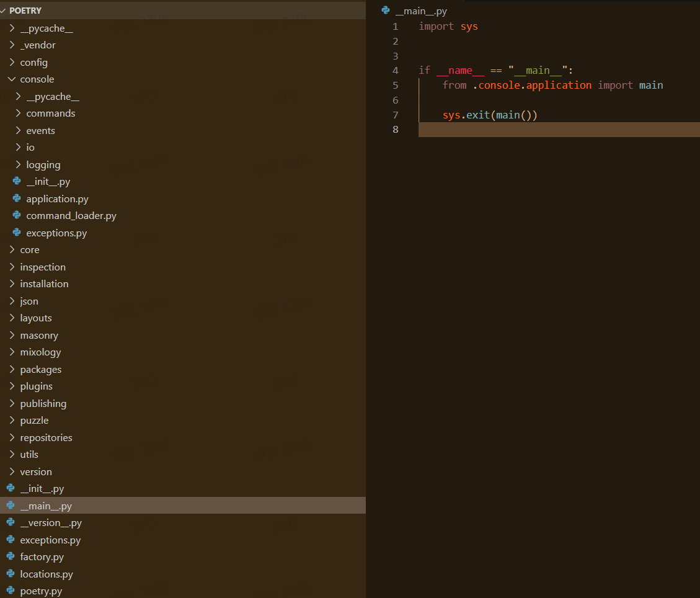The image size is (700, 598).
Task: Click the Python icon on the __main__.py tab
Action: (x=385, y=11)
